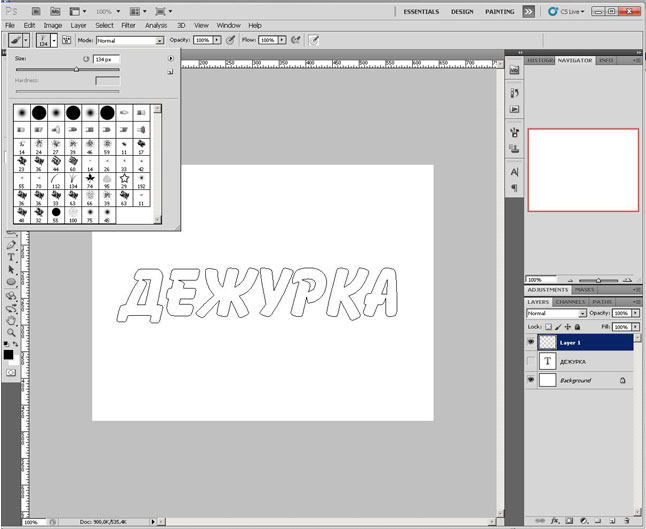
Task: Open the brush Mode dropdown
Action: pos(130,41)
